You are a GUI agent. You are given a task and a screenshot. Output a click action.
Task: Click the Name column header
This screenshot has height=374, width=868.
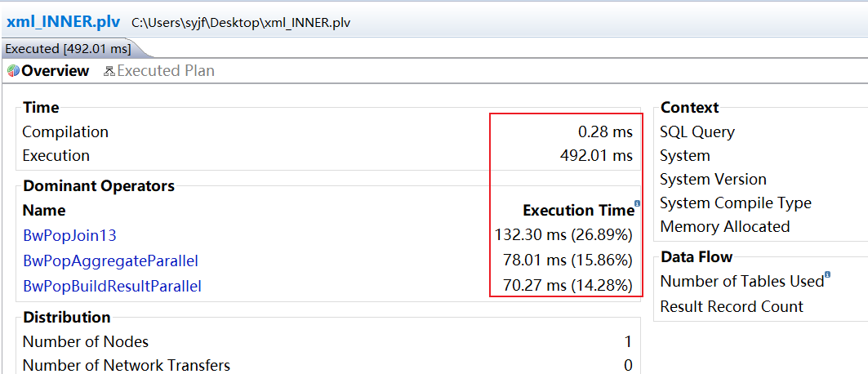pos(44,210)
